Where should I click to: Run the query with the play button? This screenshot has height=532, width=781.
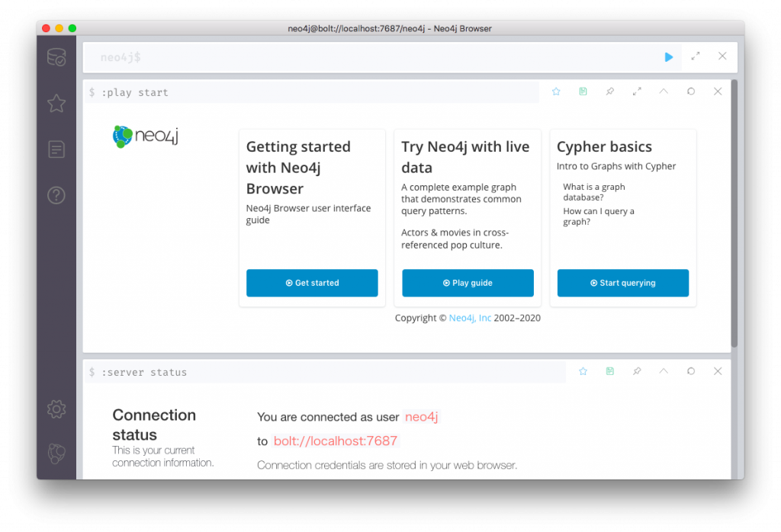tap(669, 57)
